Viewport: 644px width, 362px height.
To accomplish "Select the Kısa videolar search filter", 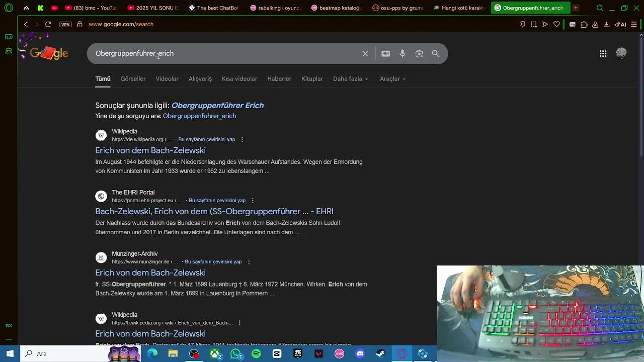I will 239,79.
